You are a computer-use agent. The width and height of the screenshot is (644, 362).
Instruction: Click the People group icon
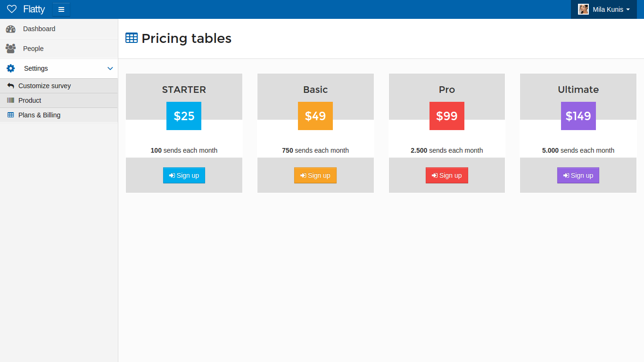click(x=11, y=49)
